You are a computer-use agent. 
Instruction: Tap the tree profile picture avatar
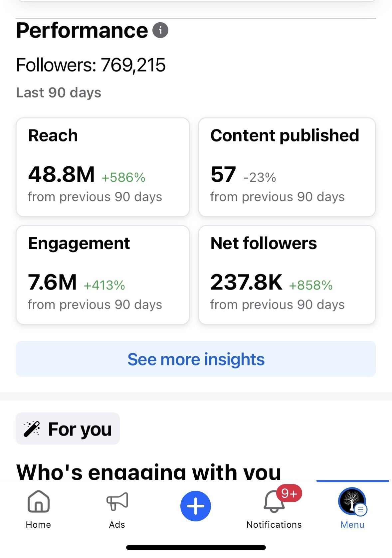pyautogui.click(x=351, y=501)
